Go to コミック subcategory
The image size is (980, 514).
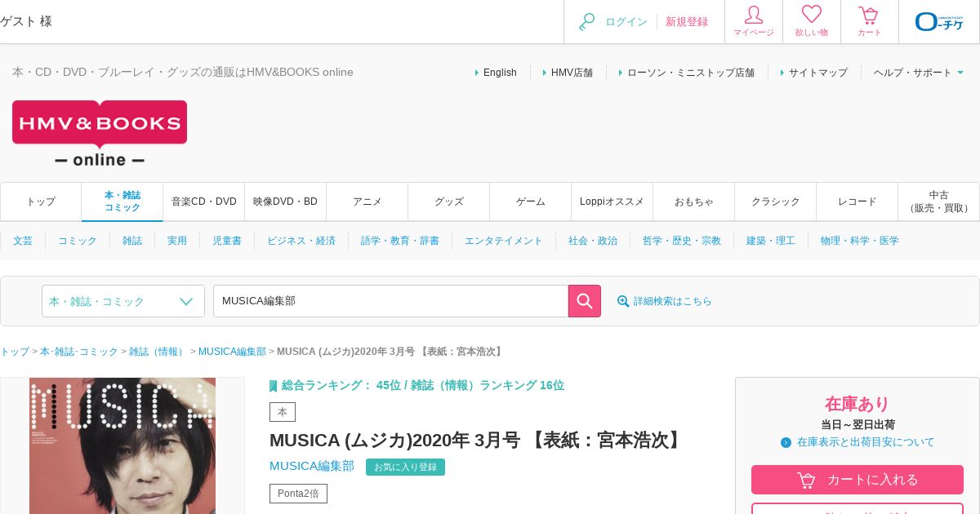coord(78,241)
